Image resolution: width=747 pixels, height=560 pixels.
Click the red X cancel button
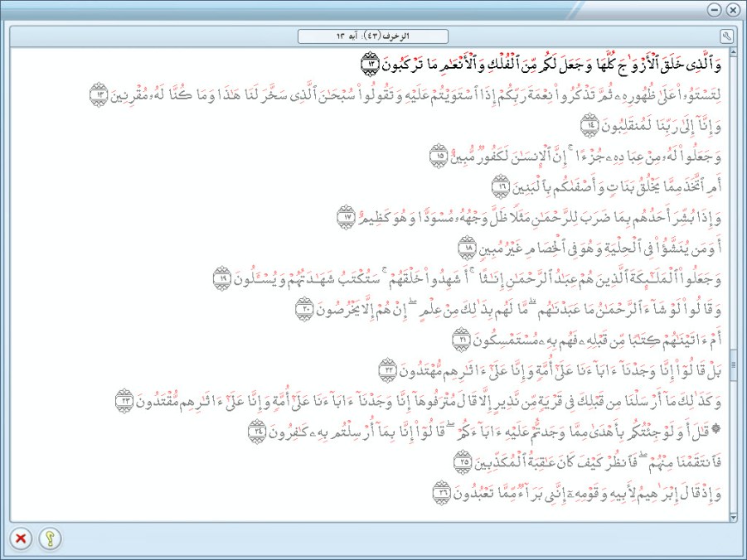21,538
